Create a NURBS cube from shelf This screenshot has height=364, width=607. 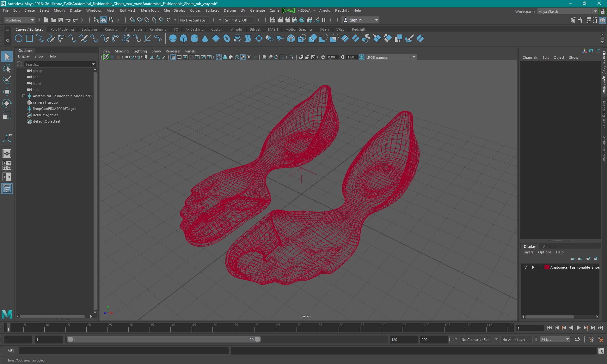point(184,39)
